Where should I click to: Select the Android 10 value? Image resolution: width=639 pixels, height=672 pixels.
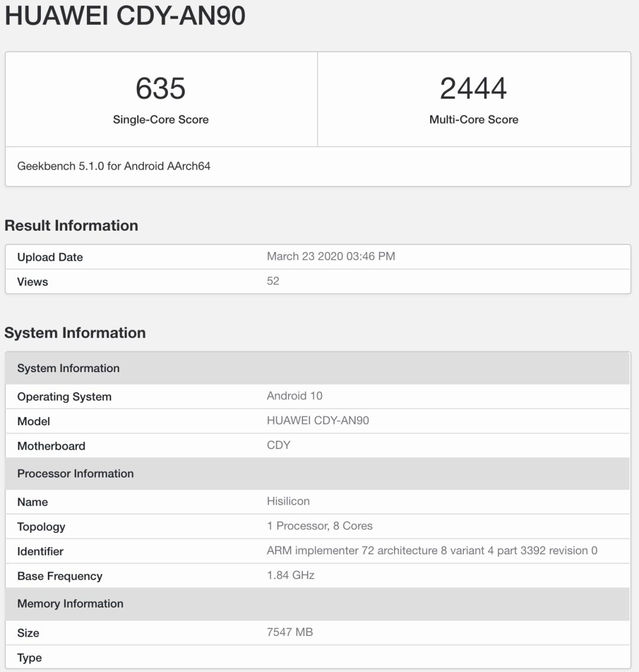[295, 396]
